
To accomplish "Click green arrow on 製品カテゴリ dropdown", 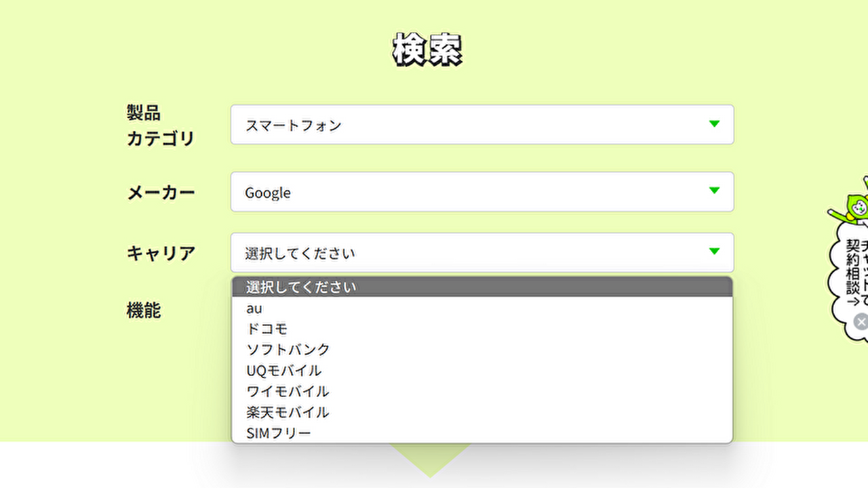I will 714,124.
